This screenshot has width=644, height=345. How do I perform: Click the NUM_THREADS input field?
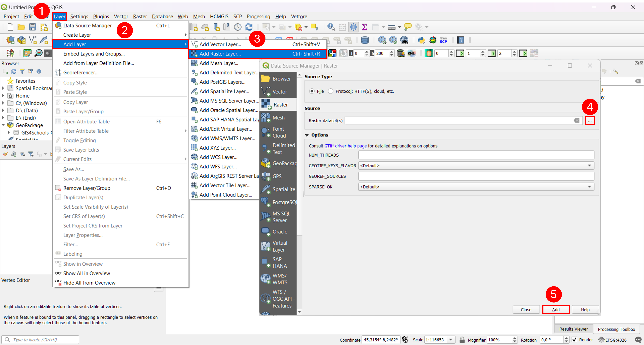pos(476,155)
